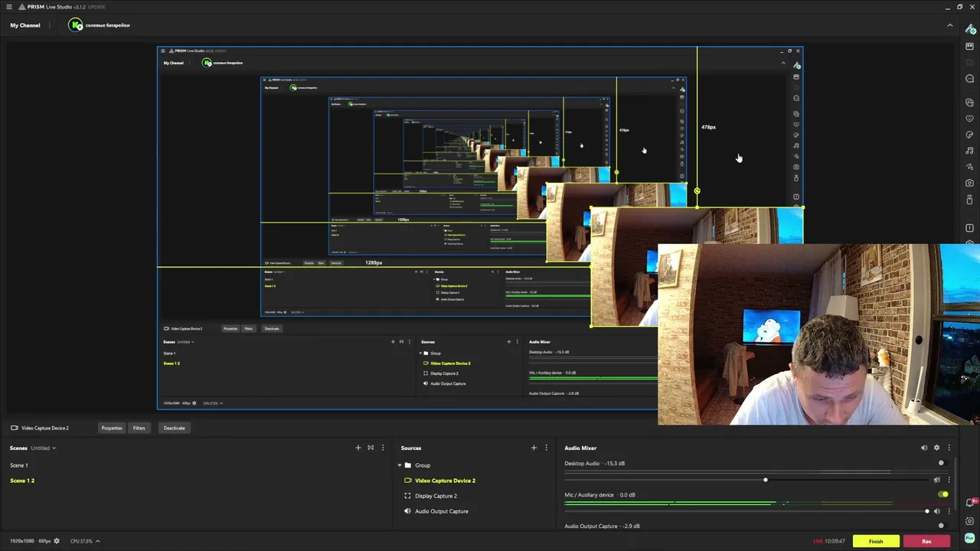Click the UPDATE label by the version
Image resolution: width=980 pixels, height=551 pixels.
96,7
